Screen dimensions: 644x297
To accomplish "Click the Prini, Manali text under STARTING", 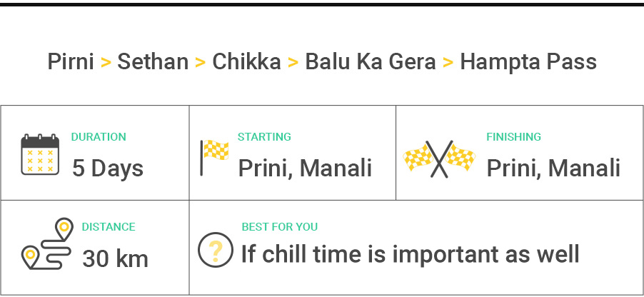I will (x=305, y=168).
